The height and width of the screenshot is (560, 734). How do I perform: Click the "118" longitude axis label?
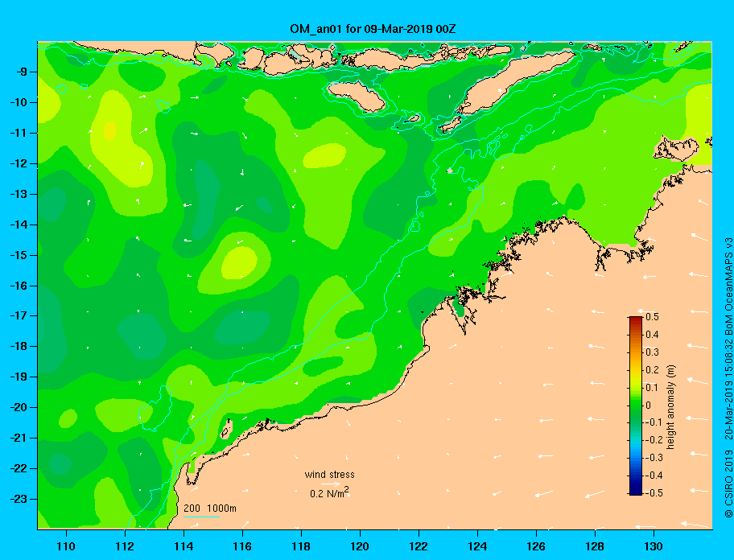(x=301, y=546)
